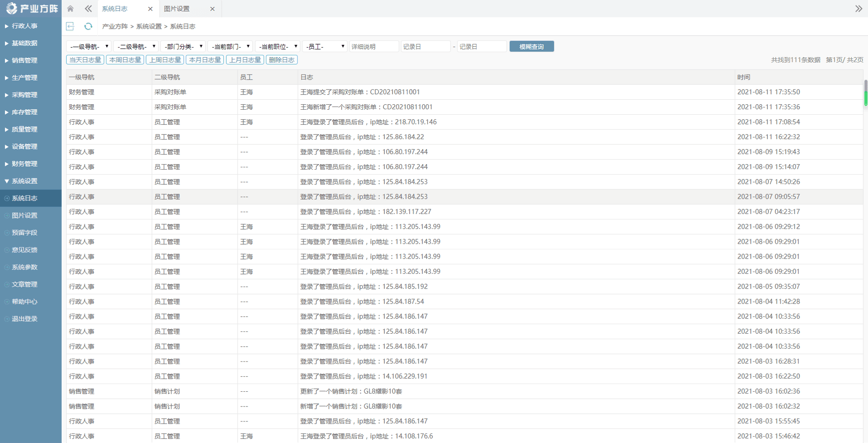This screenshot has height=443, width=868.
Task: Open the 部门分类 dropdown filter
Action: (183, 47)
